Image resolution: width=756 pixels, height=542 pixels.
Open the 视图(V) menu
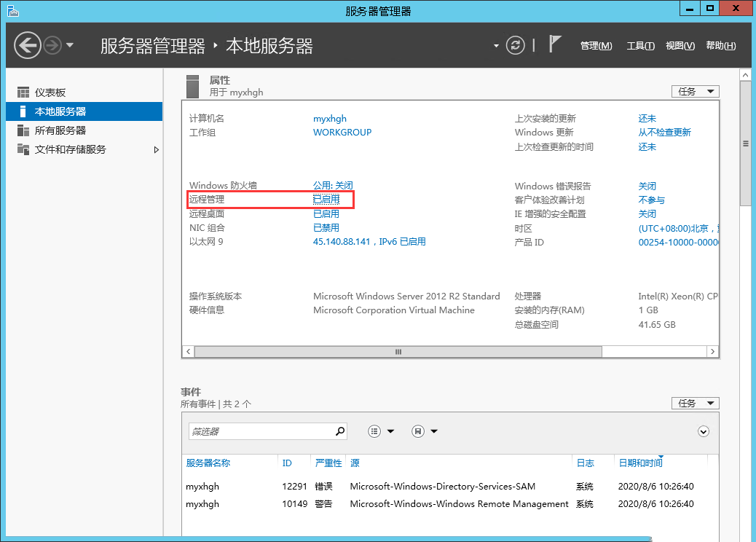[x=680, y=46]
